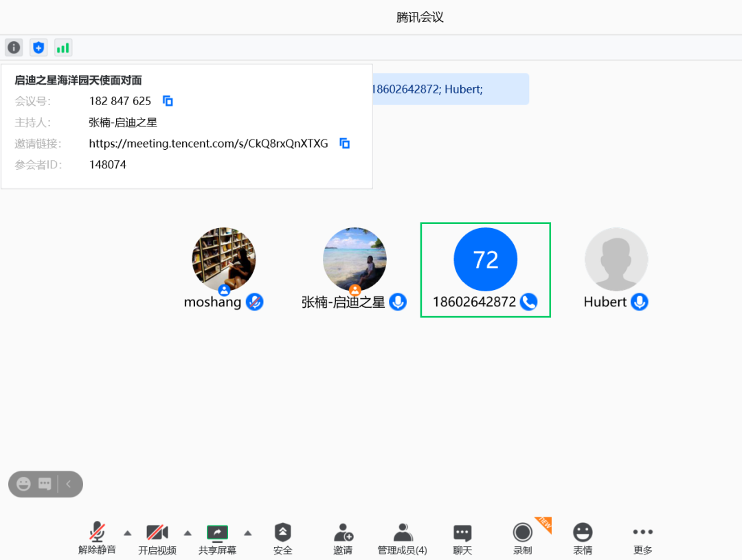Select 张楠-启迪之星 avatar thumbnail
Screen dimensions: 742x560
pos(355,260)
